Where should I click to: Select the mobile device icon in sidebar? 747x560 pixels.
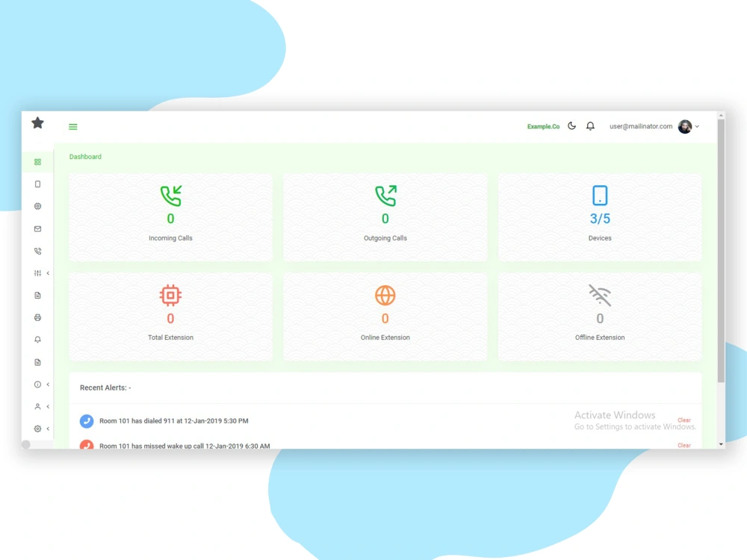(x=37, y=184)
